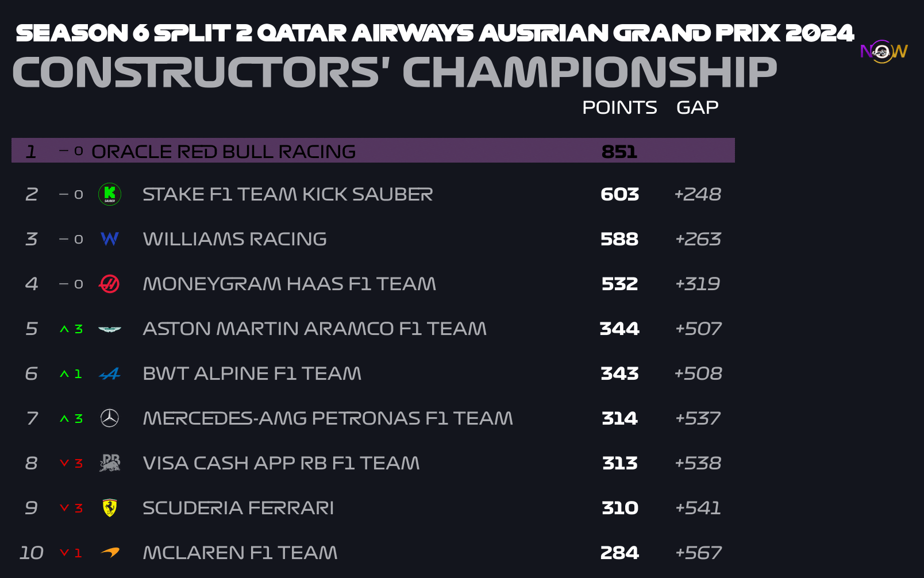
Task: Click the Visa Cash App RB logo
Action: tap(110, 463)
